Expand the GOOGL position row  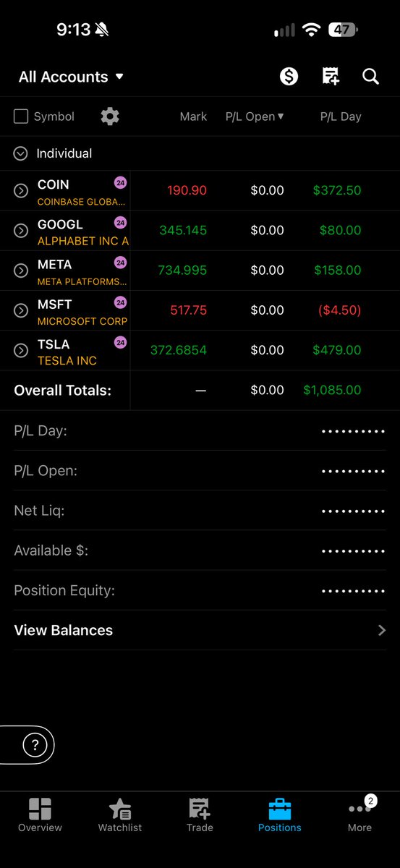click(21, 231)
